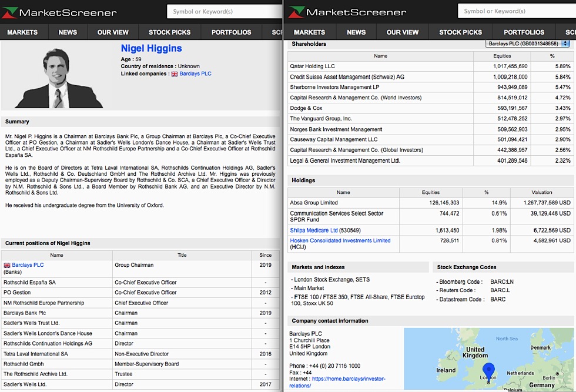Click Nigel Higgins portrait image
The width and height of the screenshot is (576, 392).
click(x=59, y=78)
